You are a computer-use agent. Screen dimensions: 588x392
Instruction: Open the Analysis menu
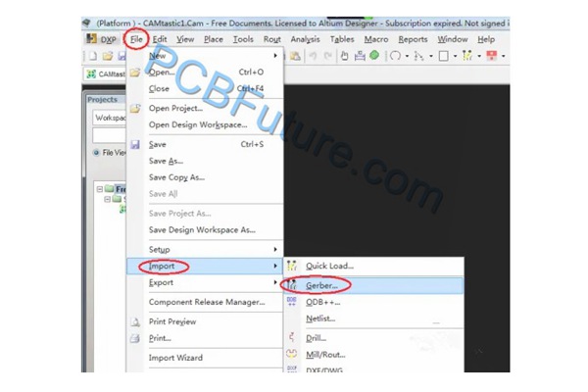click(305, 39)
